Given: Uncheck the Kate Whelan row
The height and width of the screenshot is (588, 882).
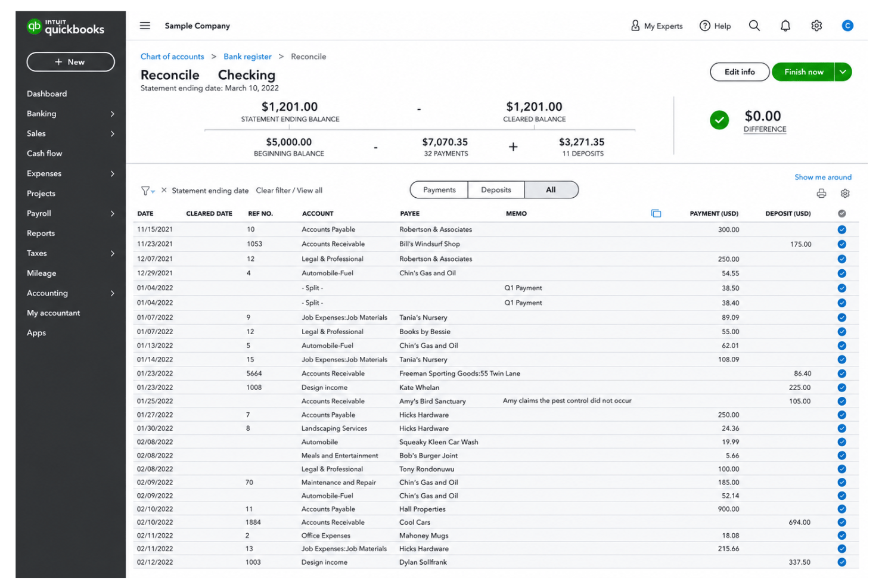Looking at the screenshot, I should [841, 387].
